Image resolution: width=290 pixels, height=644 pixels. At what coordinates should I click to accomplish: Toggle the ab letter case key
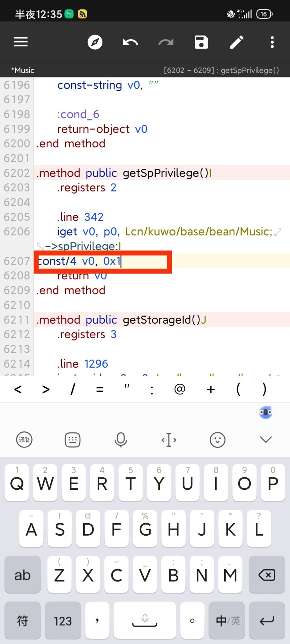[x=22, y=575]
